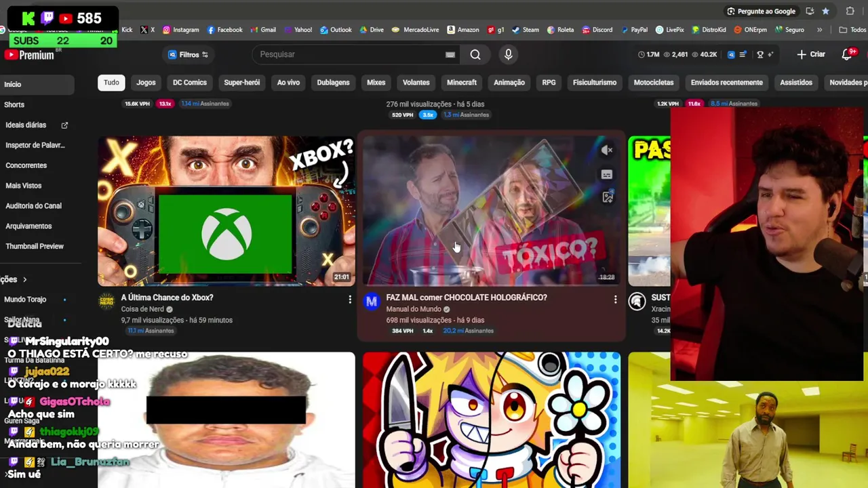Expand the subscriptions section chevron
The height and width of the screenshot is (488, 868).
(25, 279)
